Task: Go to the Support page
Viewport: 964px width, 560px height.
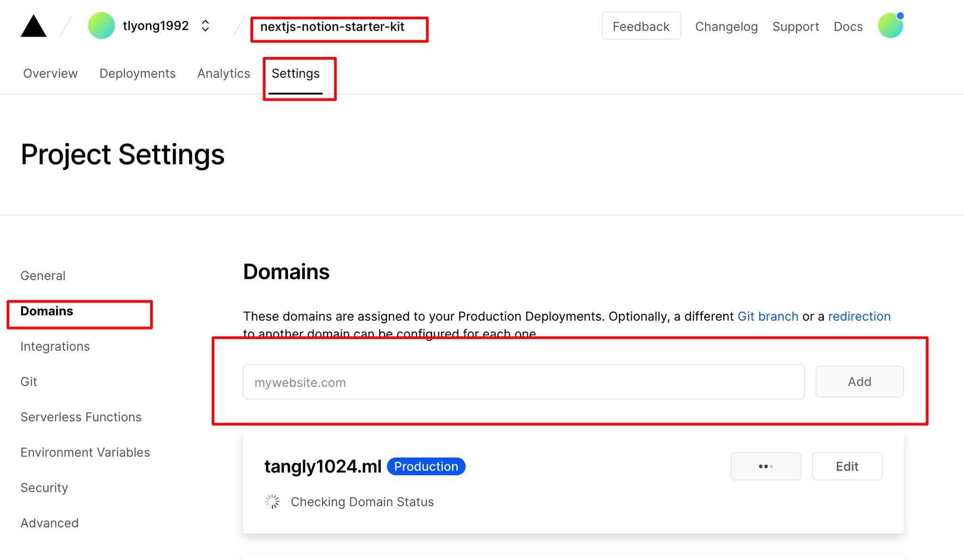Action: coord(795,26)
